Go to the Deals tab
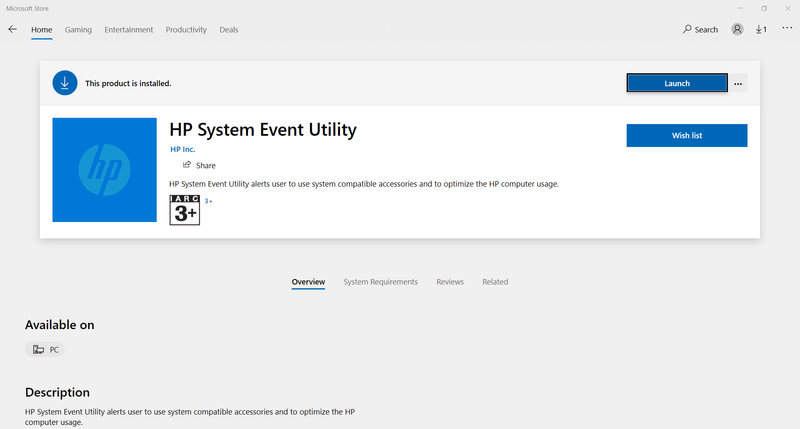Viewport: 800px width, 429px height. click(x=228, y=30)
